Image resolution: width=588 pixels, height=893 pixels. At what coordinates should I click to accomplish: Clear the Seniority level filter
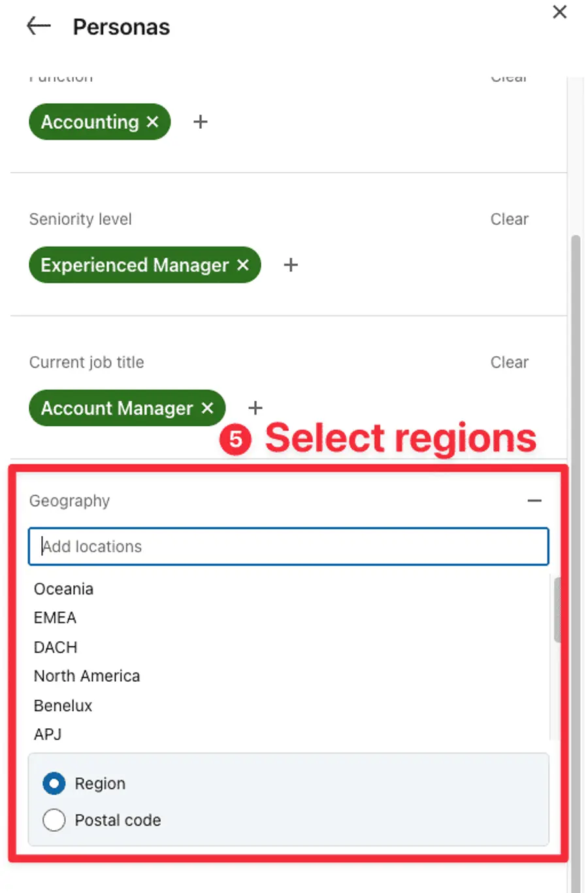click(x=510, y=219)
